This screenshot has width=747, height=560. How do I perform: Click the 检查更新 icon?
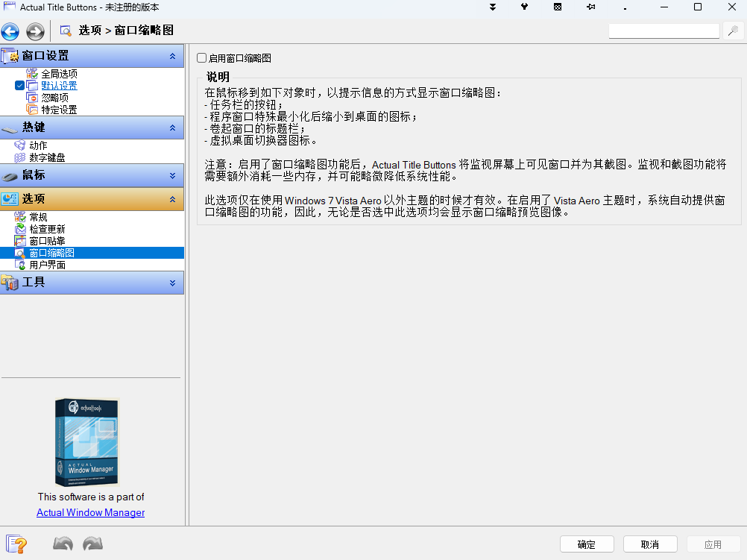point(20,229)
